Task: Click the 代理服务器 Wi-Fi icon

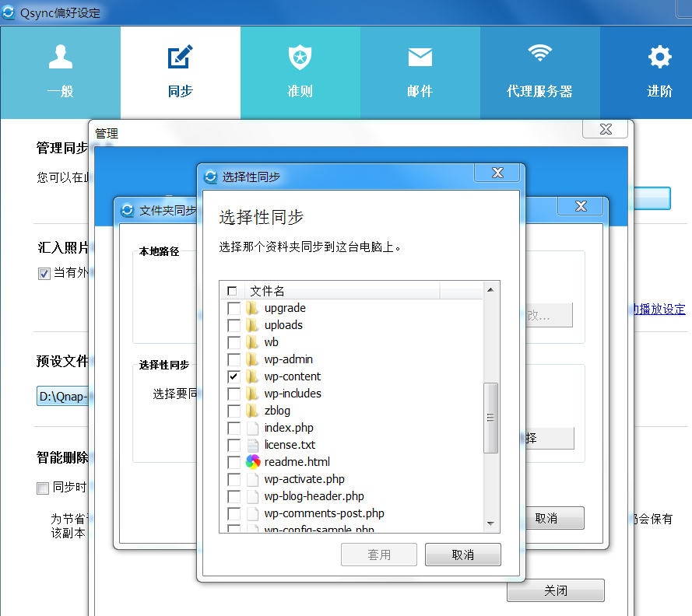Action: (x=539, y=55)
